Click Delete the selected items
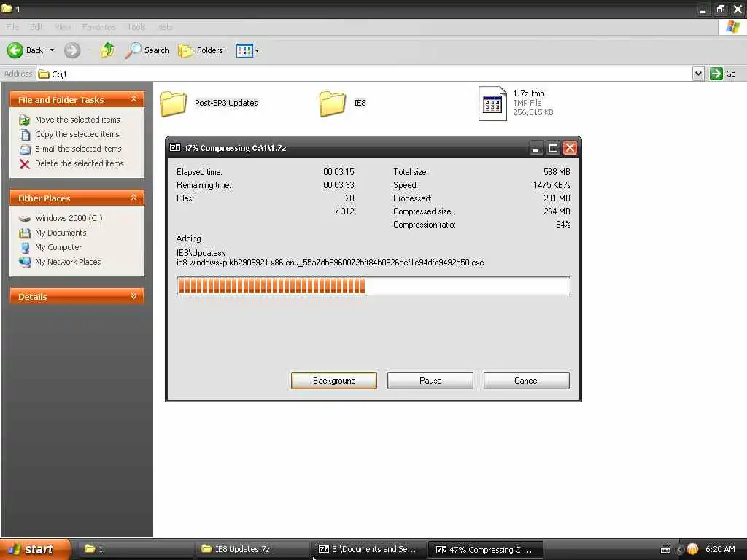Image resolution: width=747 pixels, height=560 pixels. pyautogui.click(x=79, y=163)
